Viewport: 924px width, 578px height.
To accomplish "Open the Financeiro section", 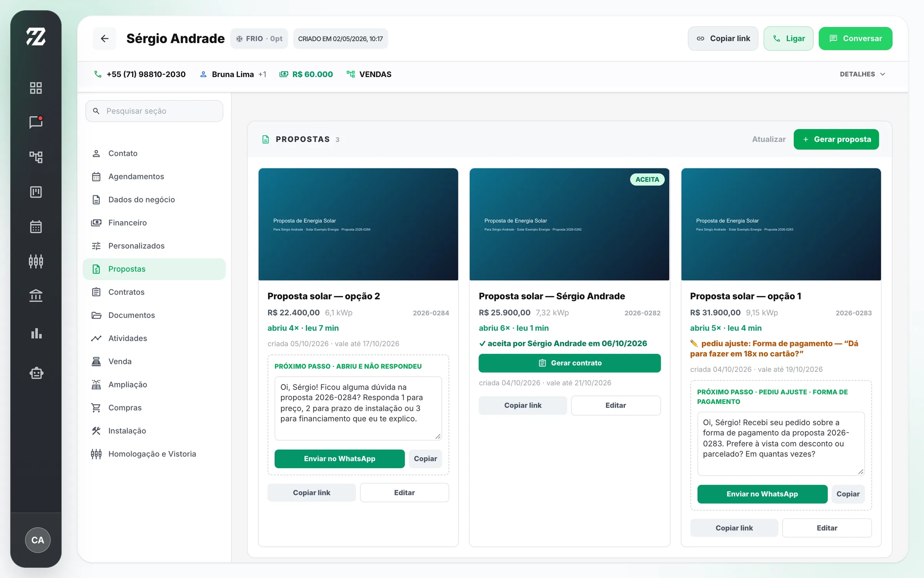I will (x=154, y=223).
